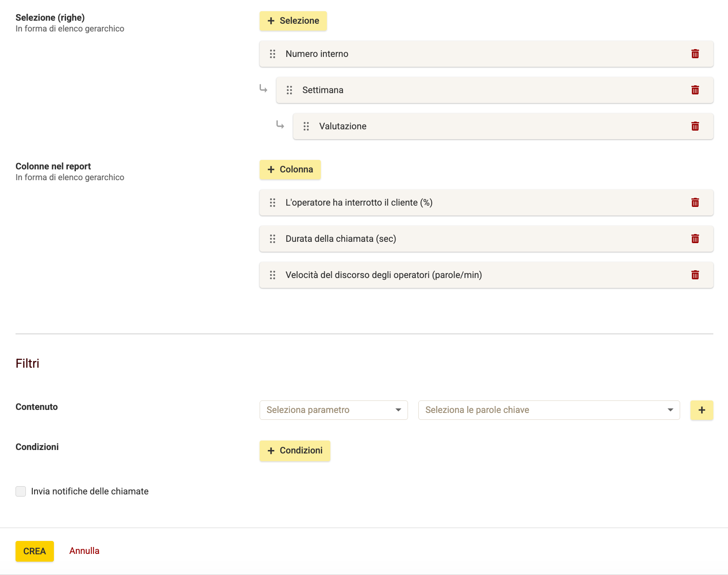Click the CREA button
Viewport: 728px width, 575px height.
[35, 551]
